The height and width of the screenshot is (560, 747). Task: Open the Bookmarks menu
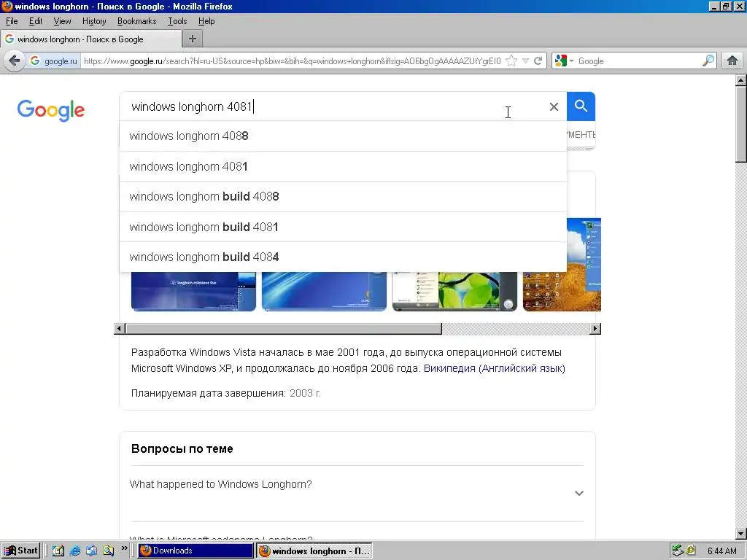point(136,21)
